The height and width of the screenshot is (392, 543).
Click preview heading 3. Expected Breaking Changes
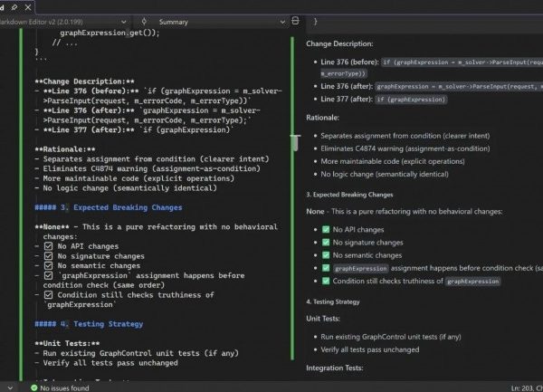pyautogui.click(x=349, y=195)
